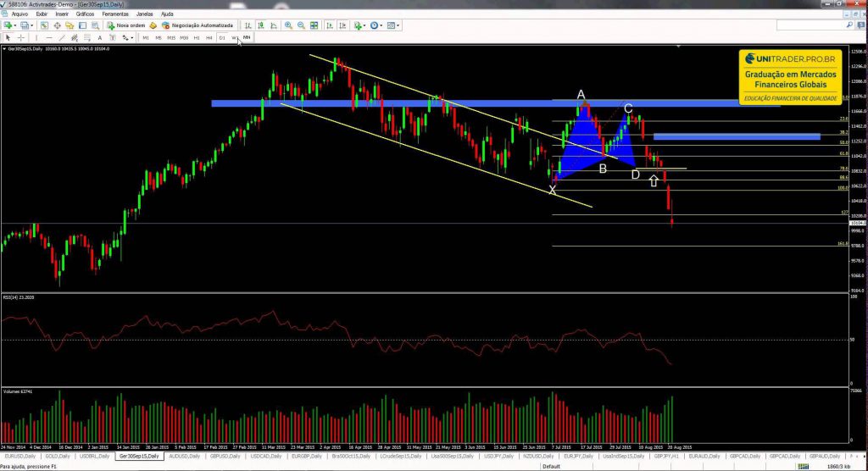This screenshot has width=868, height=471.
Task: Open the periodicity clock icon
Action: point(374,25)
